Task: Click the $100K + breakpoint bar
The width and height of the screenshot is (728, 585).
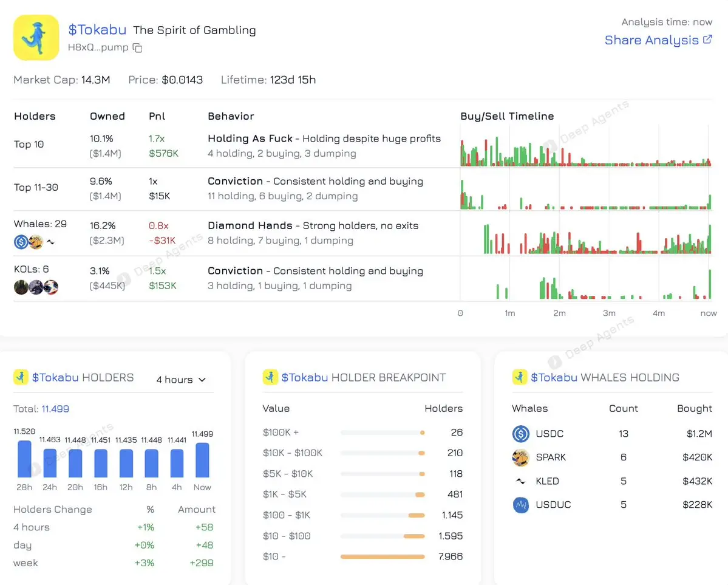Action: [x=383, y=433]
